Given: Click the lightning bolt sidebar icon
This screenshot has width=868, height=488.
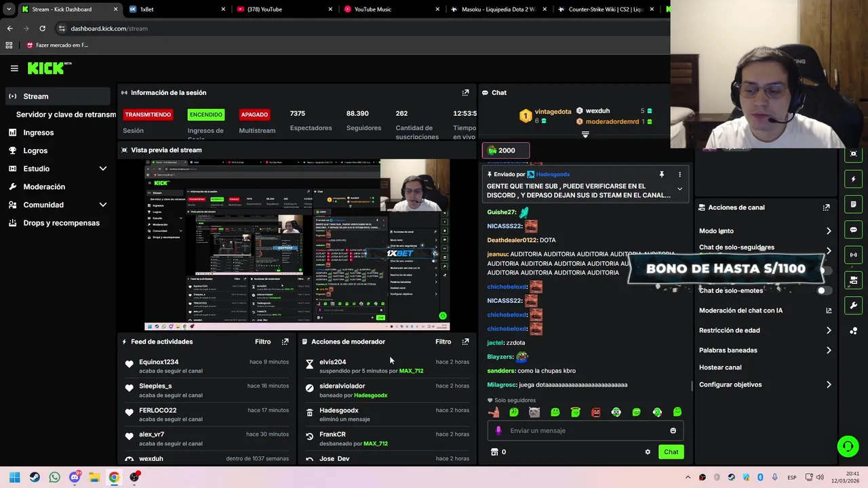Looking at the screenshot, I should point(853,179).
